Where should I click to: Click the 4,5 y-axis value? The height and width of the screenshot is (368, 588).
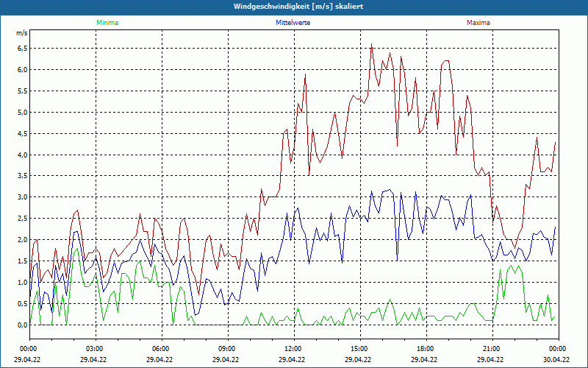(23, 134)
